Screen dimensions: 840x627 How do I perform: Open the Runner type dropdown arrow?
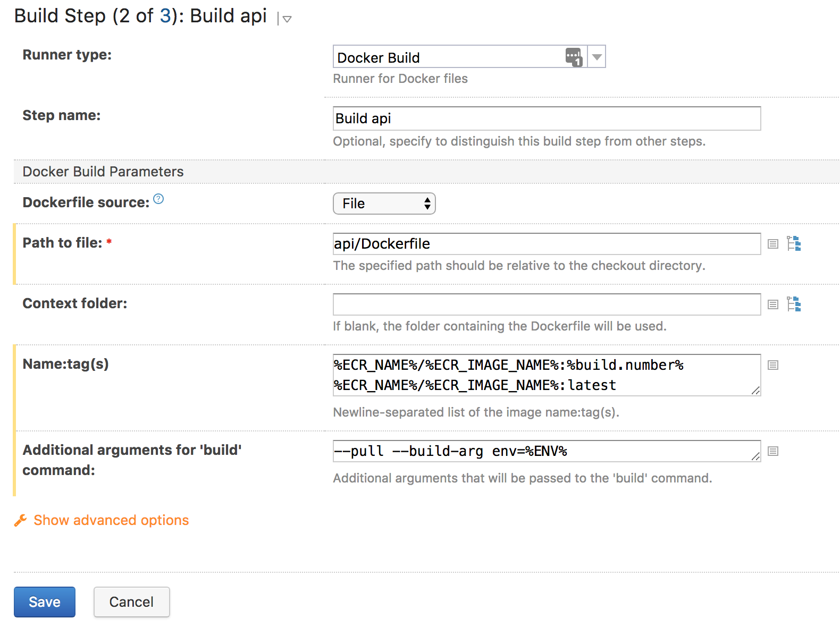597,57
